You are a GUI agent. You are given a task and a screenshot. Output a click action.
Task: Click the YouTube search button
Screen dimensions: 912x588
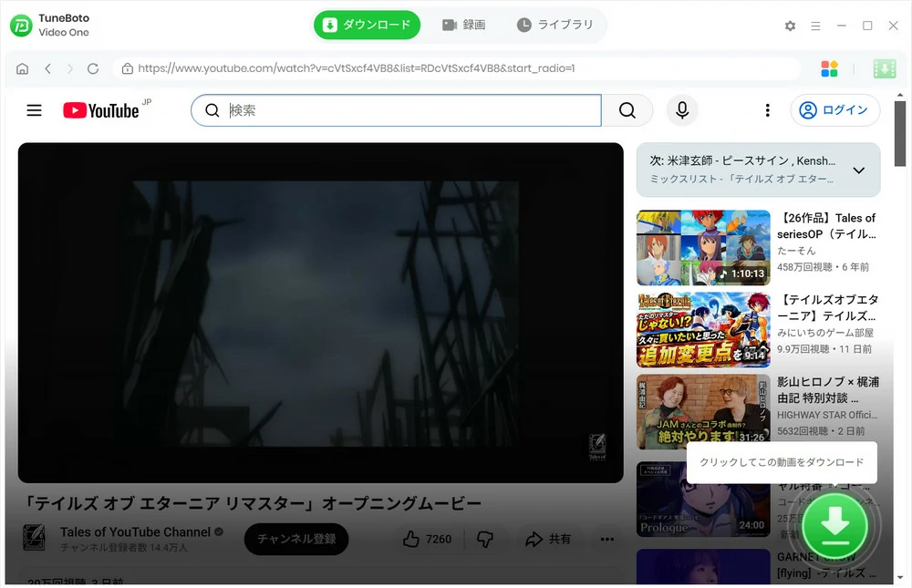tap(627, 110)
